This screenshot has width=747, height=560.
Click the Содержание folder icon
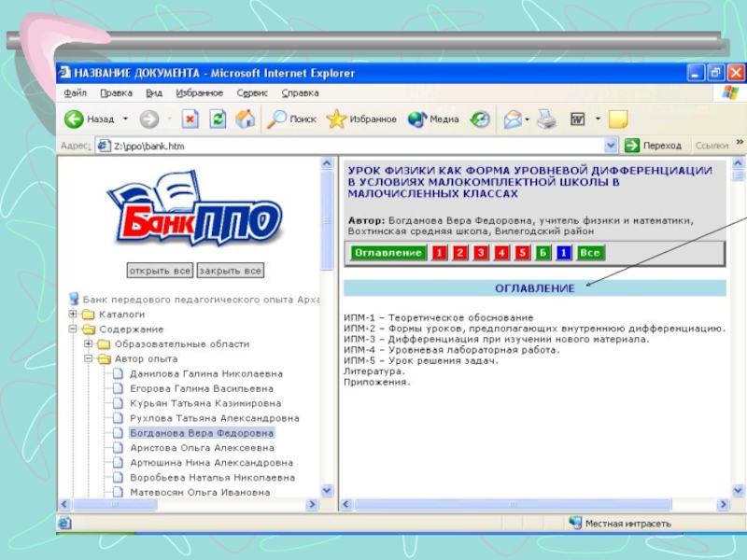(89, 329)
